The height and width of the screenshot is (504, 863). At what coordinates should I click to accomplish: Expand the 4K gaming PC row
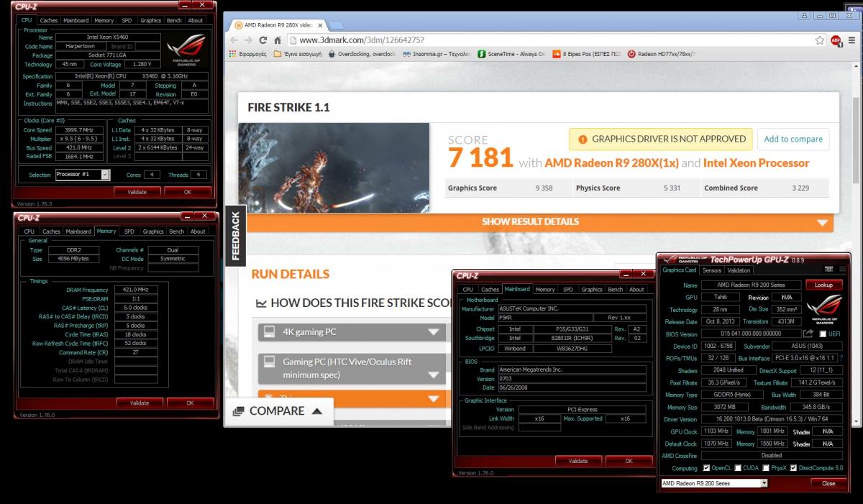coord(350,332)
